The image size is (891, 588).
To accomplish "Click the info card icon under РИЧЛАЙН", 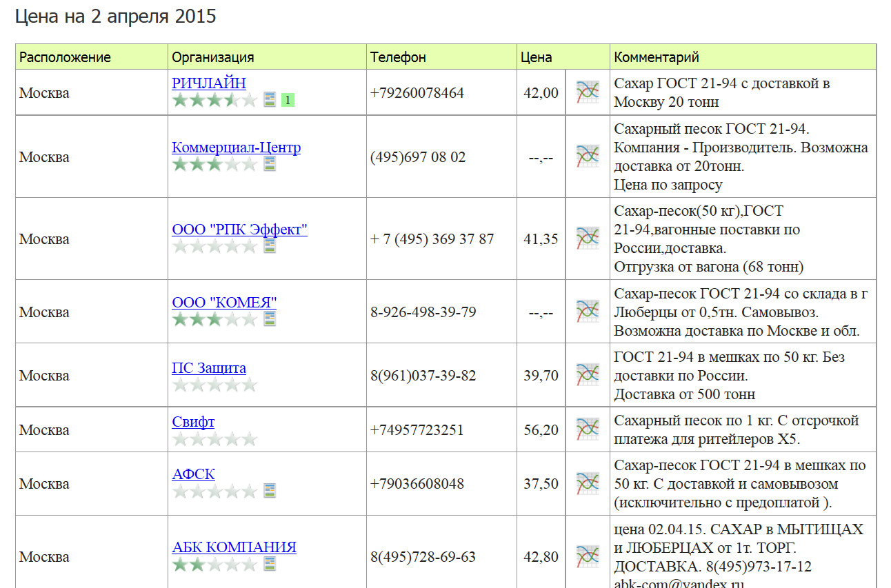I will coord(270,100).
